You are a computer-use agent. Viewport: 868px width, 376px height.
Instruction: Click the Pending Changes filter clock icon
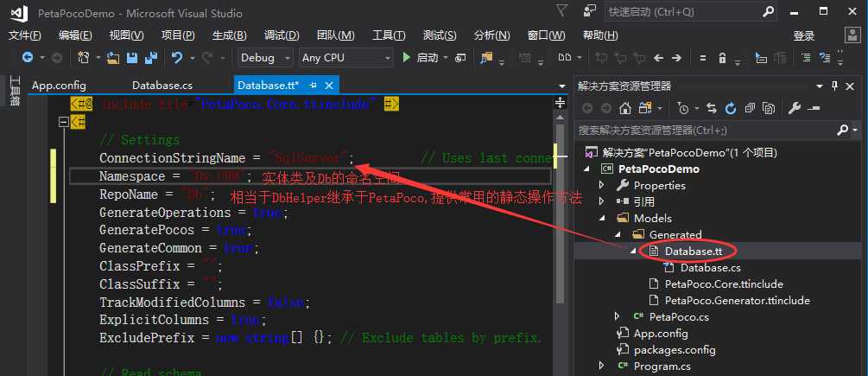pyautogui.click(x=684, y=109)
